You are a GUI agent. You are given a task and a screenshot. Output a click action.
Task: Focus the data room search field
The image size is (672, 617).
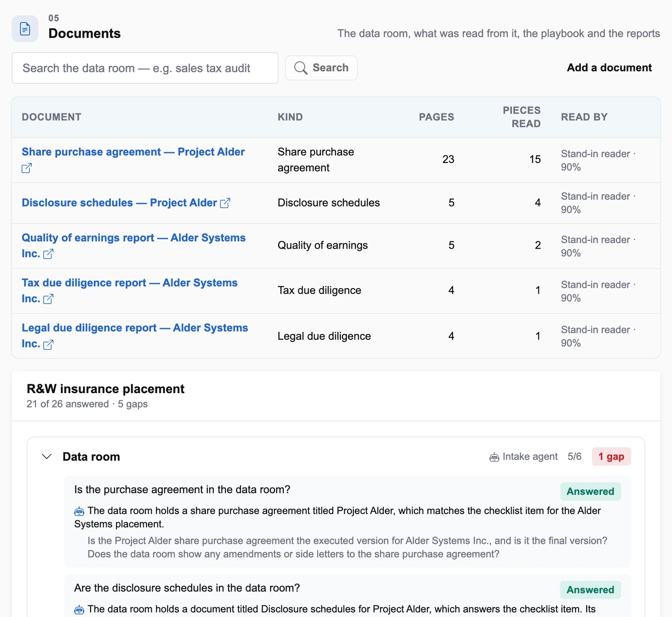(x=145, y=68)
